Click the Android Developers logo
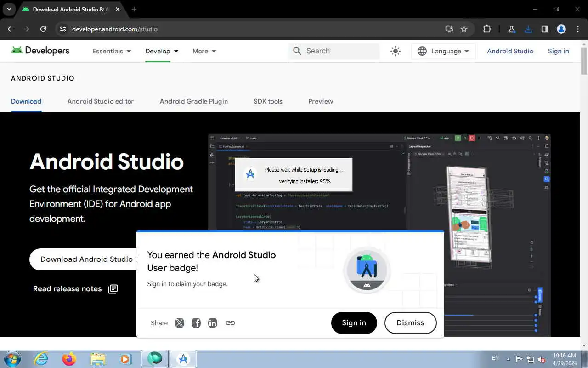Screen dimensions: 588x368 coord(40,51)
